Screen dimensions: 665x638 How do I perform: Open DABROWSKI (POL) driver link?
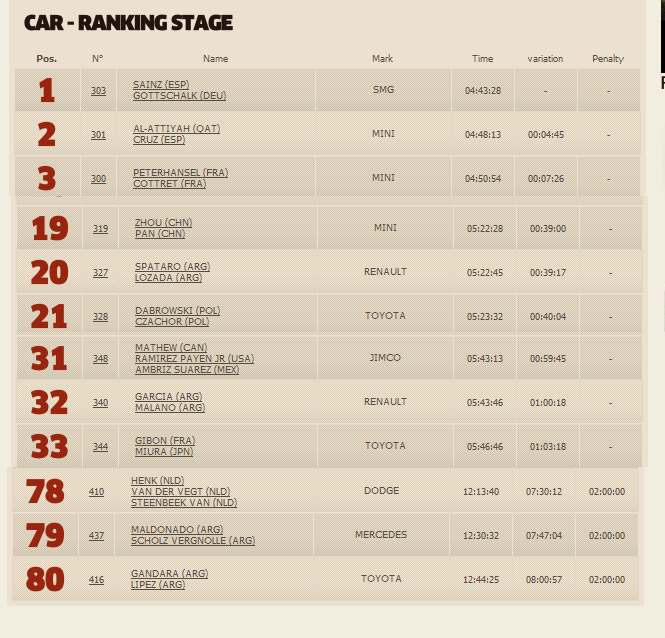tap(177, 311)
